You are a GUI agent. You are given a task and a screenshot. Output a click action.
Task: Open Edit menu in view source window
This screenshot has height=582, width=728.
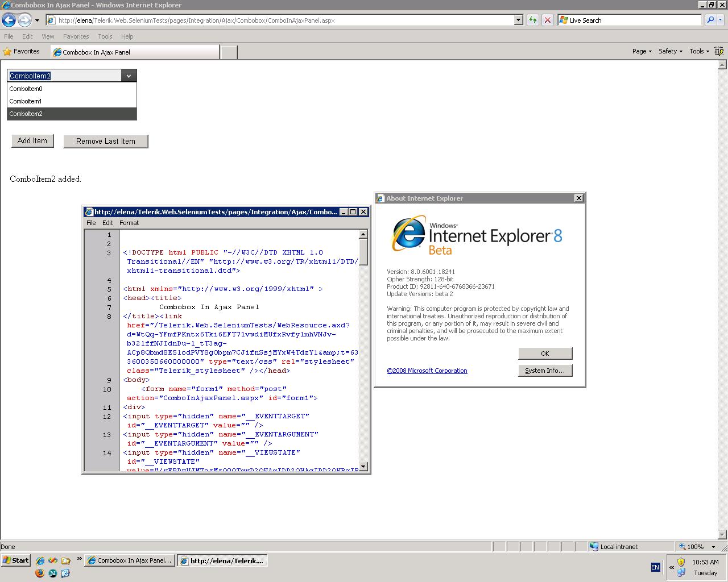pyautogui.click(x=107, y=223)
